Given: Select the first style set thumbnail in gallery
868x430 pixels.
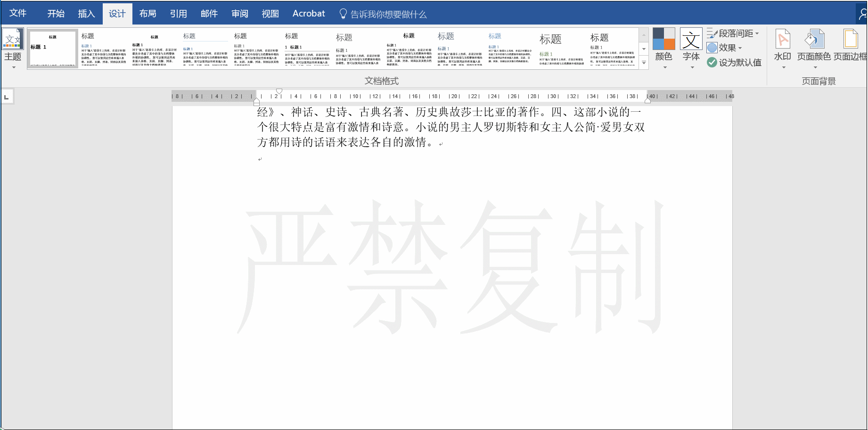Looking at the screenshot, I should 52,48.
